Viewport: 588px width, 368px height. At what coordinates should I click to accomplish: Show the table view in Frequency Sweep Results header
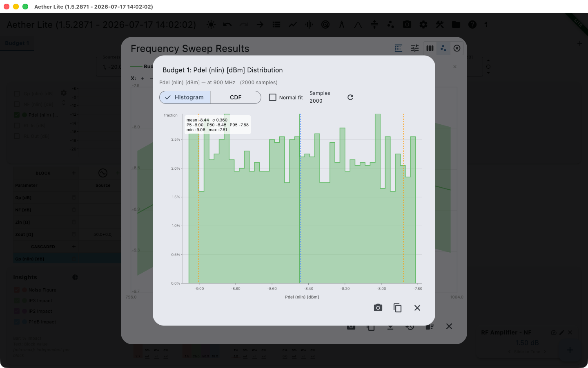(399, 48)
